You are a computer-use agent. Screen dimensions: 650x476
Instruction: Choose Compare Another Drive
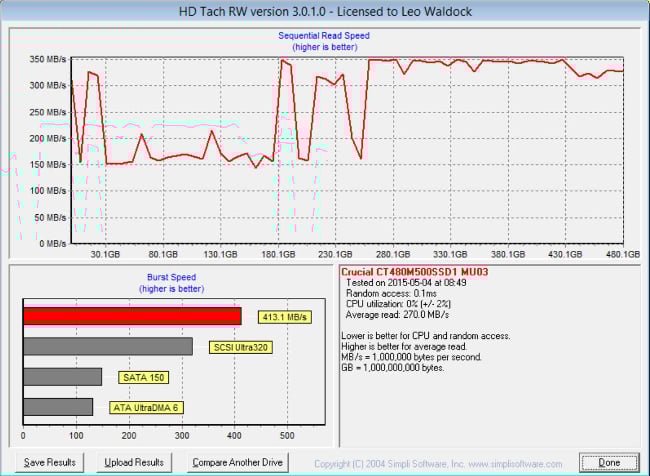point(238,462)
